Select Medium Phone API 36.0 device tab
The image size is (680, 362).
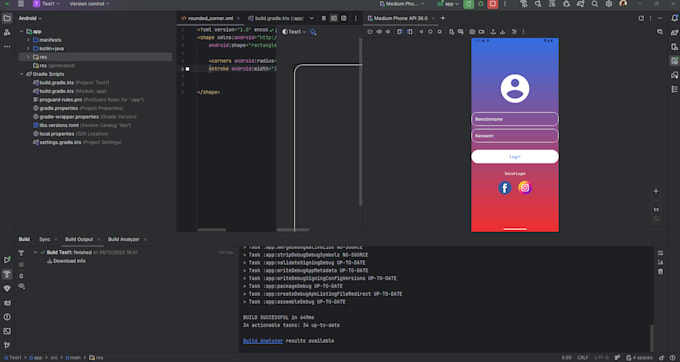(401, 18)
